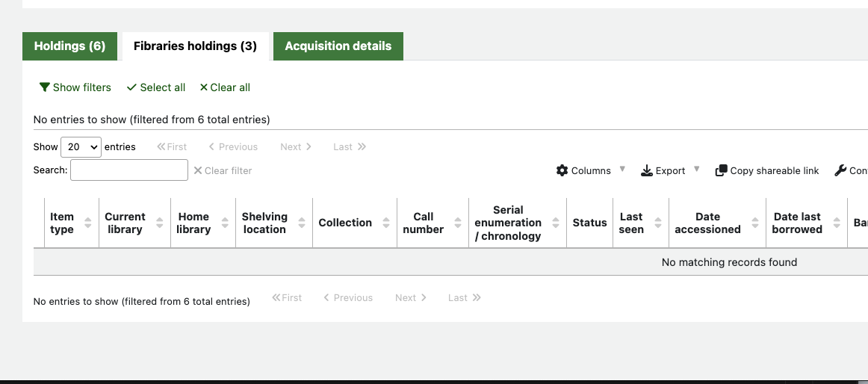
Task: Click the Configure wrench icon
Action: pyautogui.click(x=840, y=170)
